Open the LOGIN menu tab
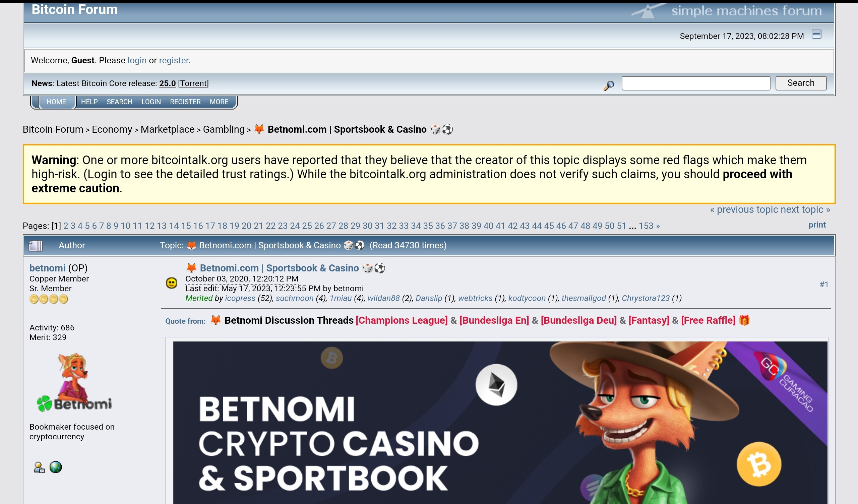The height and width of the screenshot is (504, 858). click(151, 102)
